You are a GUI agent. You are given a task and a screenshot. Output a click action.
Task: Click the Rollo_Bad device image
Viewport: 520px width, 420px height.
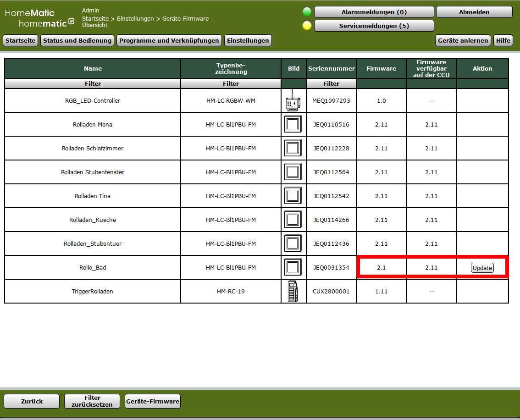coord(293,267)
